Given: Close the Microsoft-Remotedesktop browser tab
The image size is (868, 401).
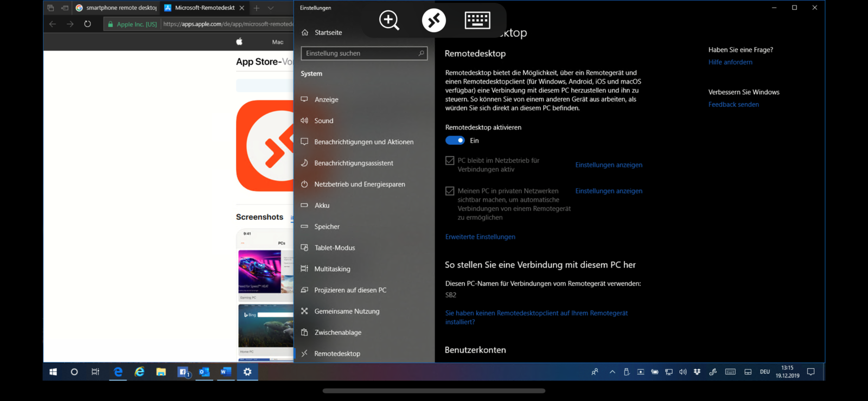Looking at the screenshot, I should (x=242, y=8).
